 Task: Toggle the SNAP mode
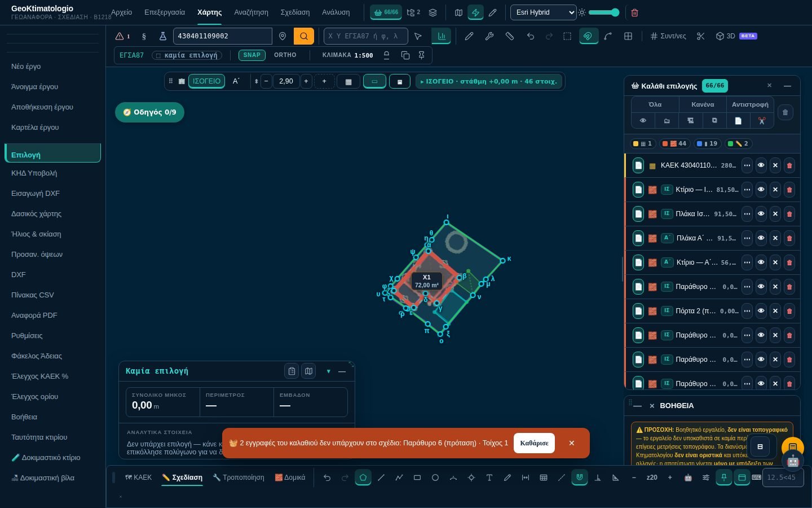click(x=252, y=55)
